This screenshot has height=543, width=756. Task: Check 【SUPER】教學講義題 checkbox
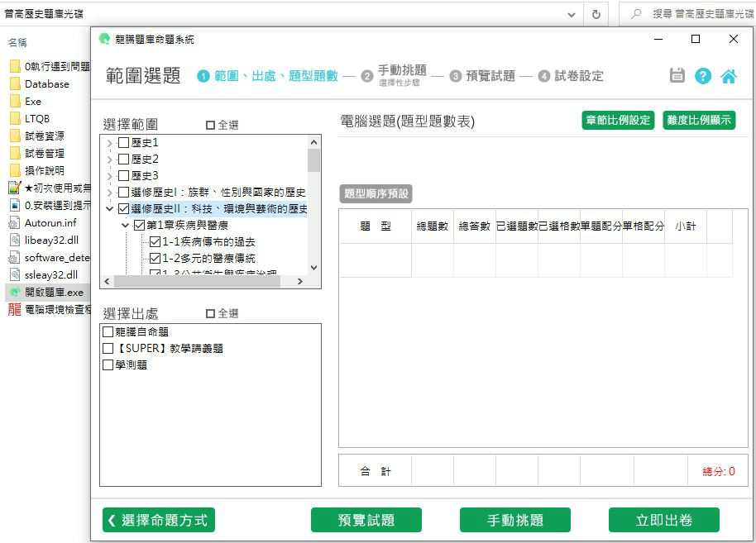108,348
